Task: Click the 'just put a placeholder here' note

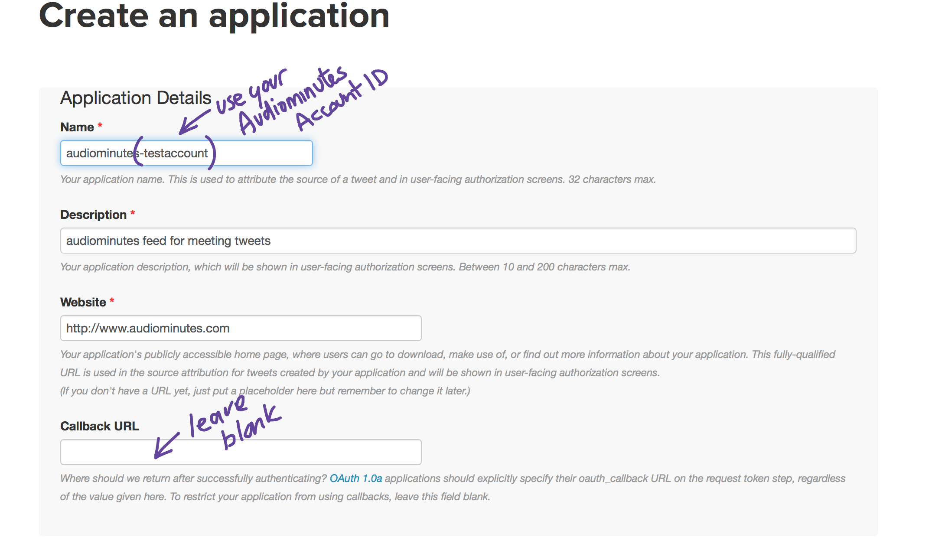Action: pos(256,391)
